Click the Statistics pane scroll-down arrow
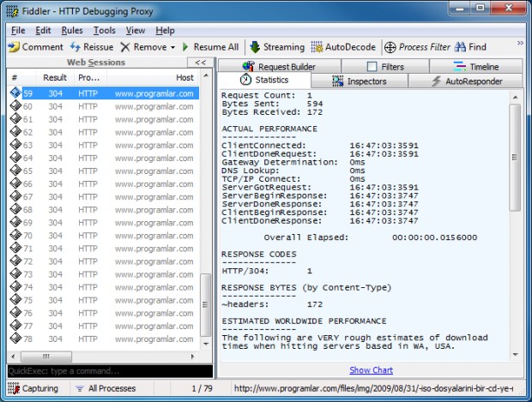Image resolution: width=532 pixels, height=402 pixels. 516,355
